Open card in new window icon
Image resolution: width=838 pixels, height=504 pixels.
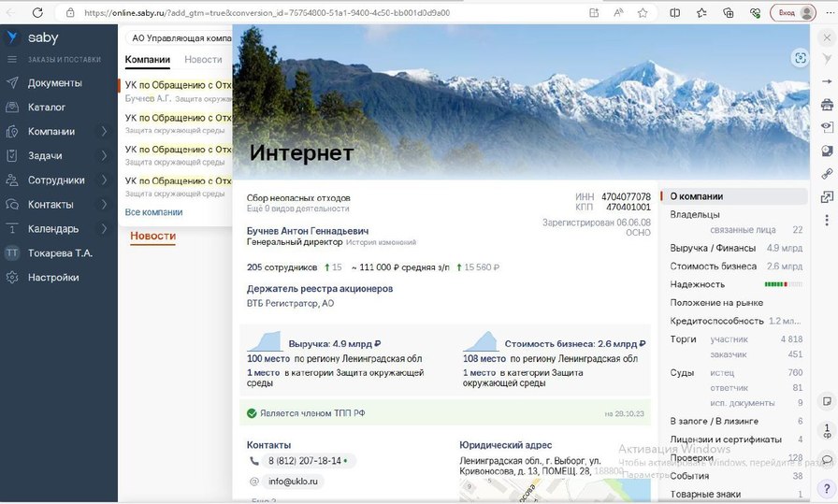click(827, 197)
